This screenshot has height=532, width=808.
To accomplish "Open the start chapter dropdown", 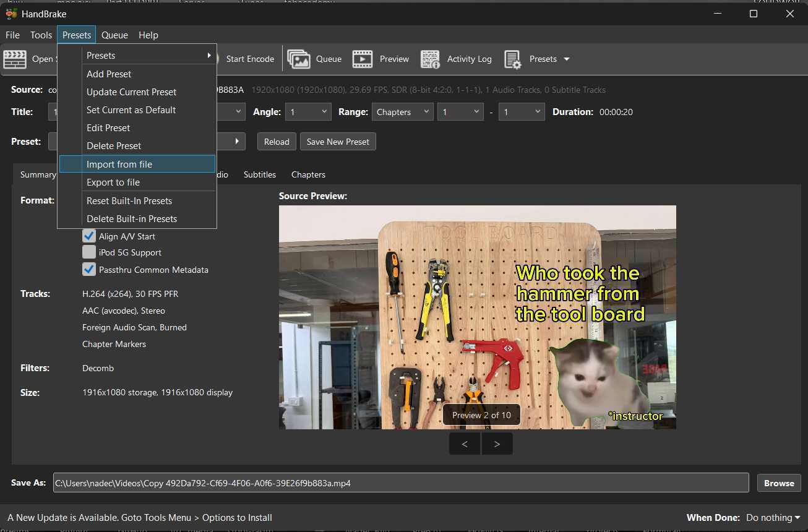I will tap(460, 112).
